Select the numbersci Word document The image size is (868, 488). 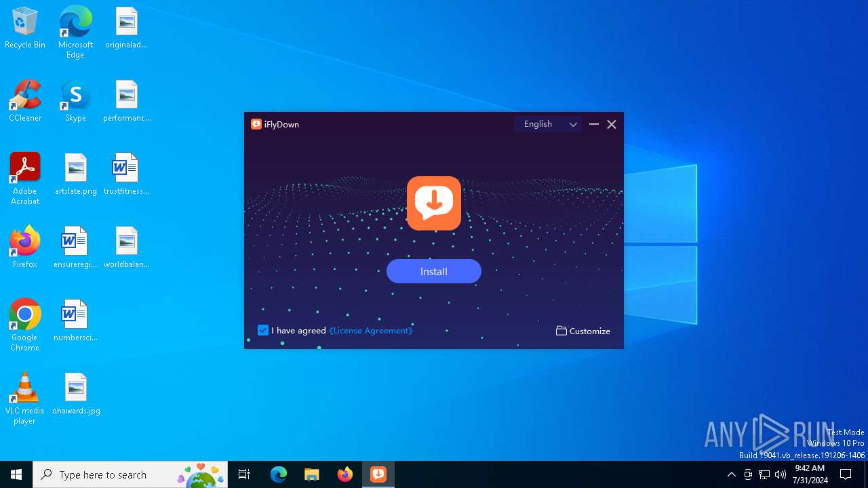point(75,321)
